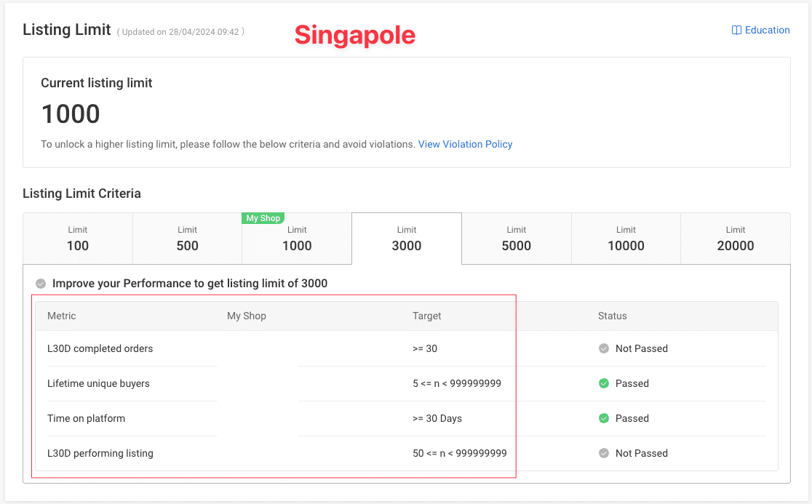Click grey status icon for L30D performing listing
The height and width of the screenshot is (504, 812).
(x=603, y=453)
